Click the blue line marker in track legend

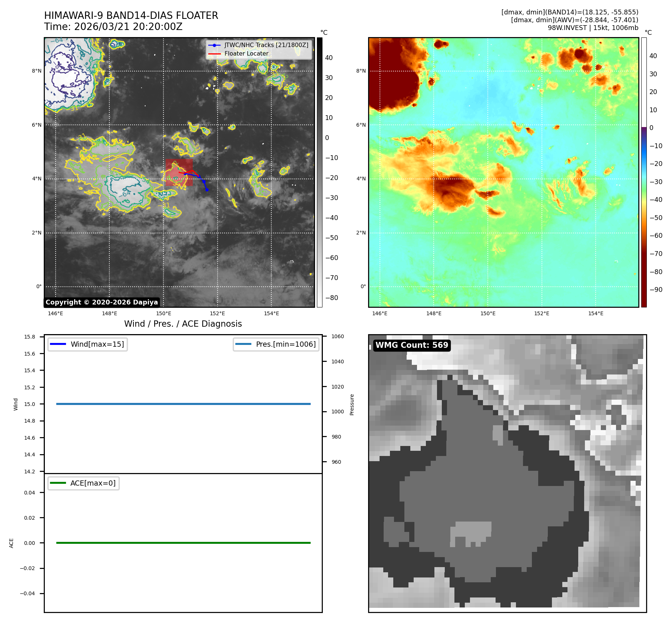click(x=214, y=45)
